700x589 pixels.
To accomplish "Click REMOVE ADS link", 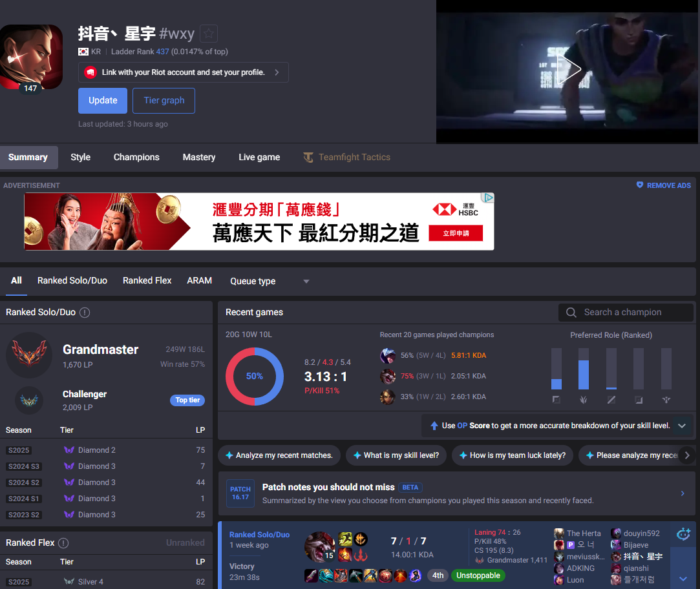I will pyautogui.click(x=668, y=185).
